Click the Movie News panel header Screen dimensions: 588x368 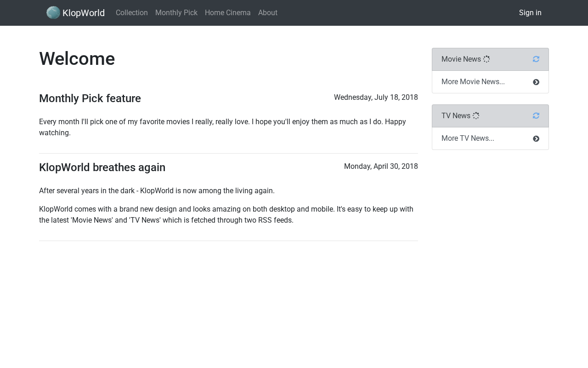pos(490,59)
